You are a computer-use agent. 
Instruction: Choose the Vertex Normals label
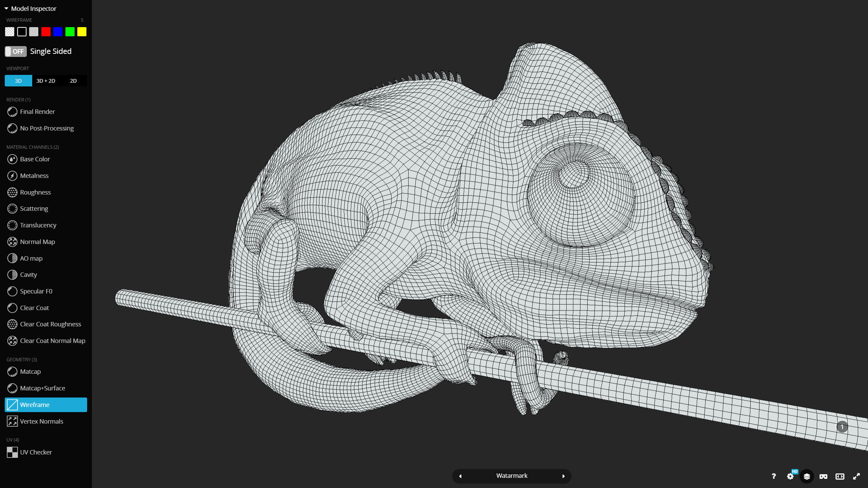point(41,422)
